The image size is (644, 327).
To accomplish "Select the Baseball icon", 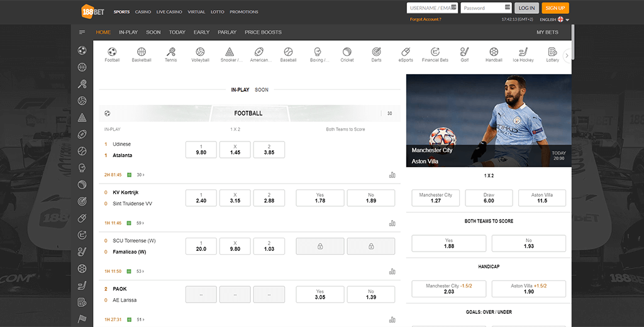I will [x=288, y=55].
